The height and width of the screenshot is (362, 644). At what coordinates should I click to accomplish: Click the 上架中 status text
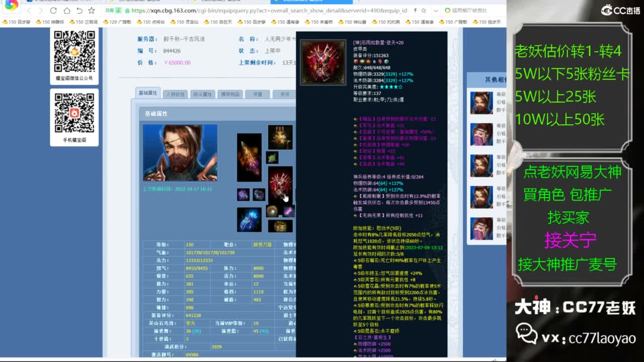click(x=273, y=51)
